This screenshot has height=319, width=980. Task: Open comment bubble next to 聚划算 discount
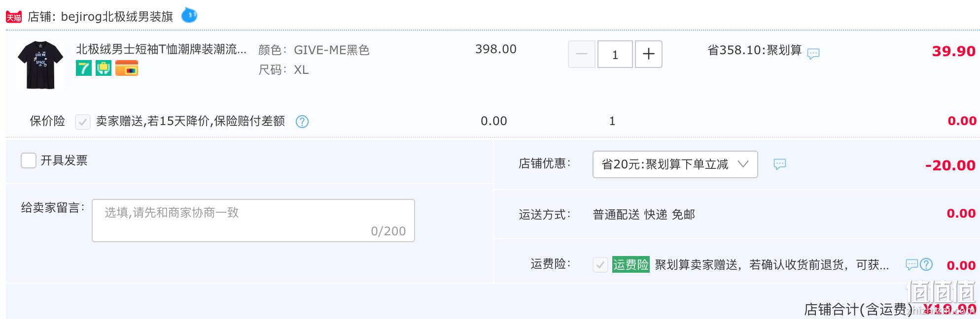tap(813, 53)
